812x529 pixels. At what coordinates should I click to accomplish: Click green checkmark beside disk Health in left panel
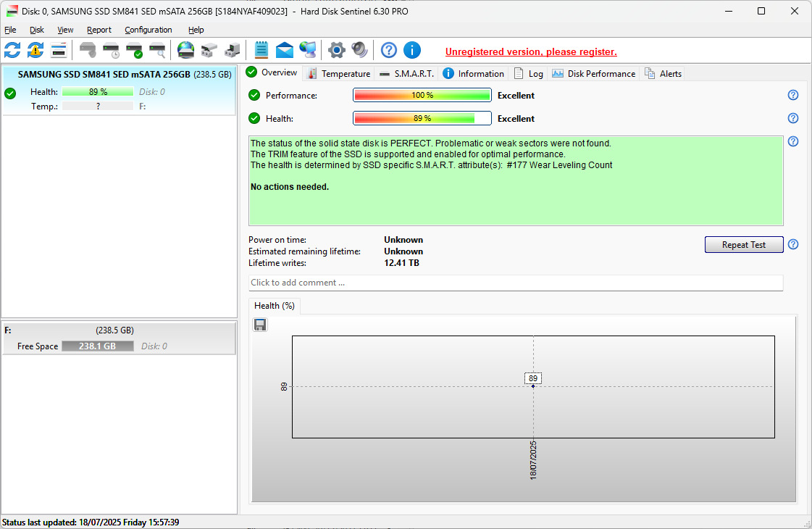click(x=10, y=93)
